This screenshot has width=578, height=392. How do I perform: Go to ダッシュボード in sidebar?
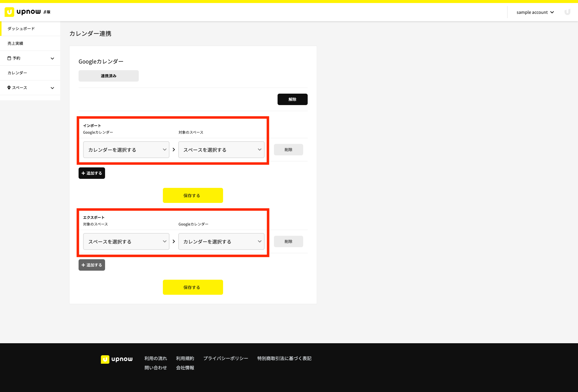pos(30,29)
